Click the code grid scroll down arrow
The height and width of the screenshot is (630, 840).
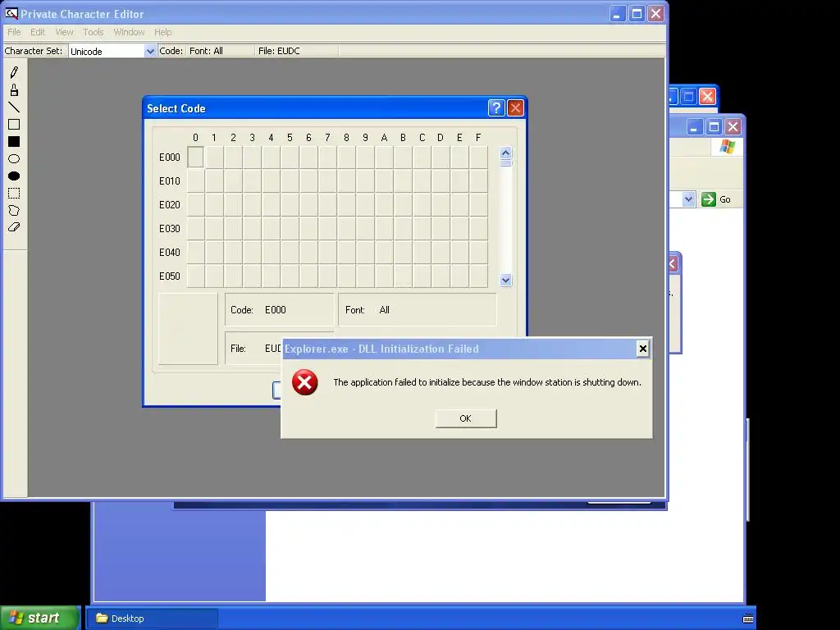click(x=505, y=280)
